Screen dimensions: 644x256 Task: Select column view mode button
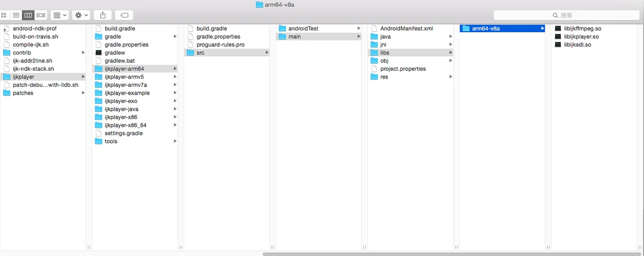point(28,15)
